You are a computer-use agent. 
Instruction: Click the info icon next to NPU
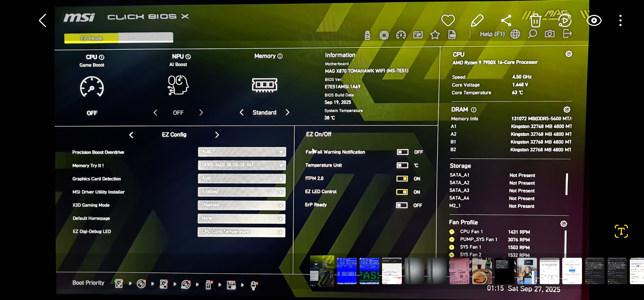188,57
